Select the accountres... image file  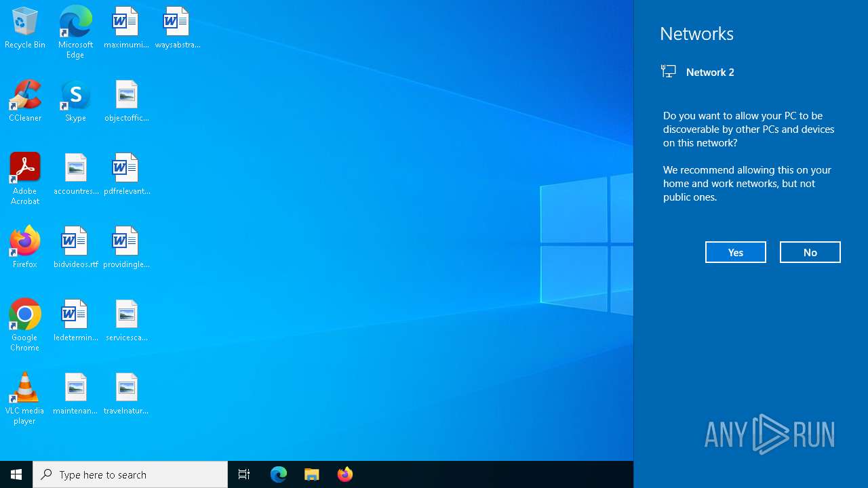pos(75,174)
